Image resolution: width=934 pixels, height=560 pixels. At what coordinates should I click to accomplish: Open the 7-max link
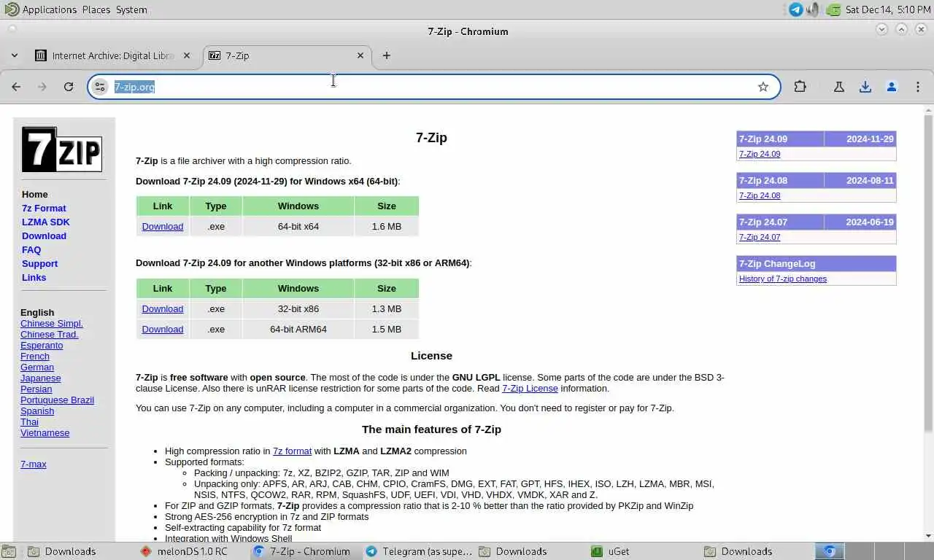(34, 464)
